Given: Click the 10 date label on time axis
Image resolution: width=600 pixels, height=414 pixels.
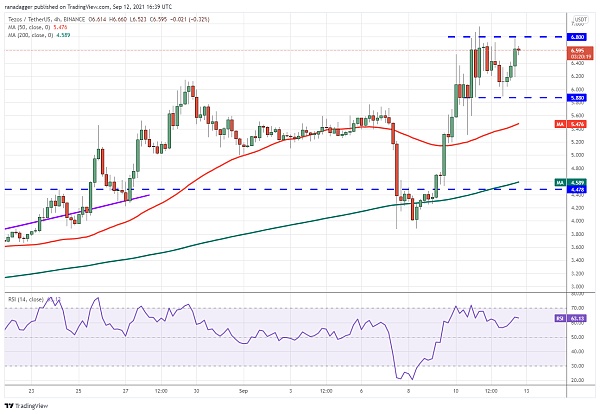Looking at the screenshot, I should tap(456, 391).
